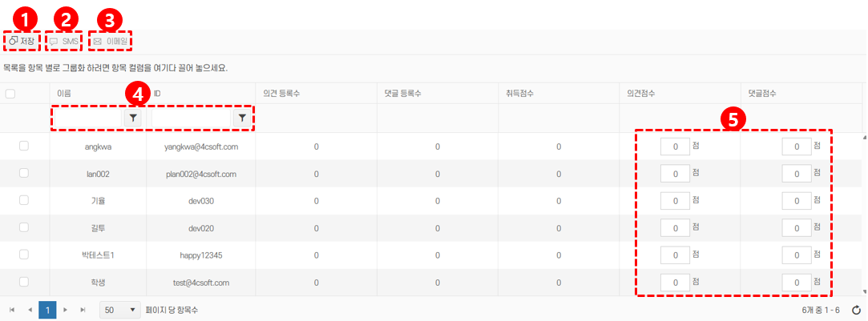Click the 의견점수 input for angkwa
868x321 pixels.
click(675, 146)
